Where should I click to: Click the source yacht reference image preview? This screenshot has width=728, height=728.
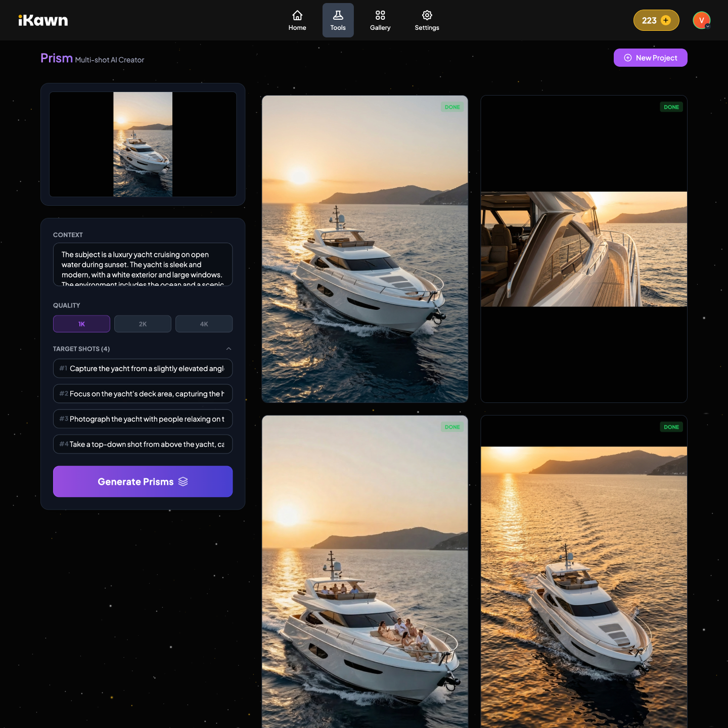[x=143, y=144]
